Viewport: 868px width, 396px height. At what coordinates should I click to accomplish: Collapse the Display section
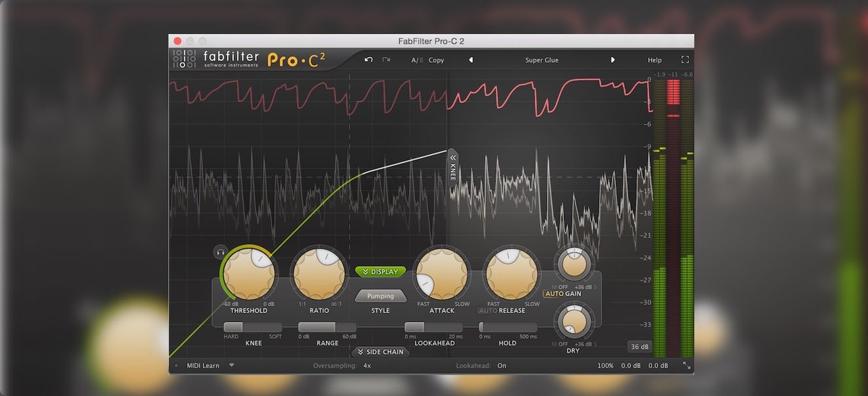380,271
